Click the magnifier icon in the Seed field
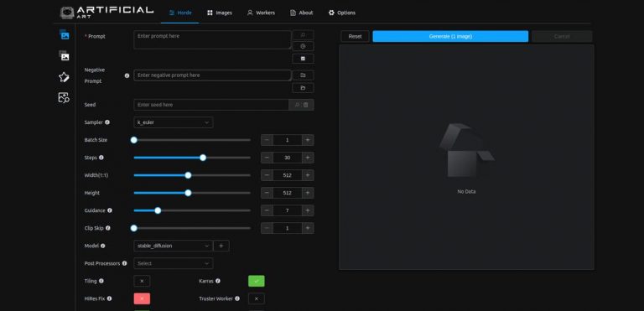Viewport: 644px width, 311px height. pos(297,105)
